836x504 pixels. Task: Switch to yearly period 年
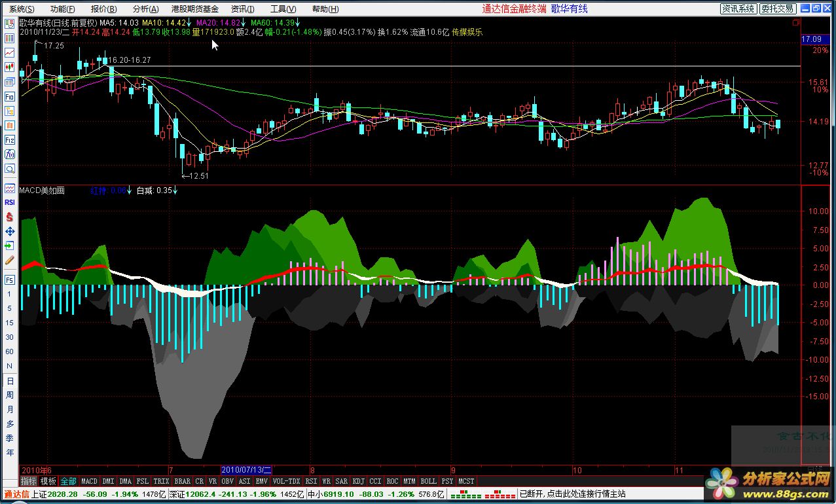tap(10, 453)
